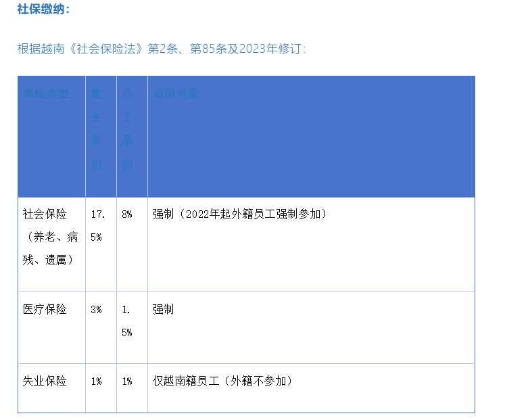
Task: Click the 医疗保险 row label
Action: [45, 309]
